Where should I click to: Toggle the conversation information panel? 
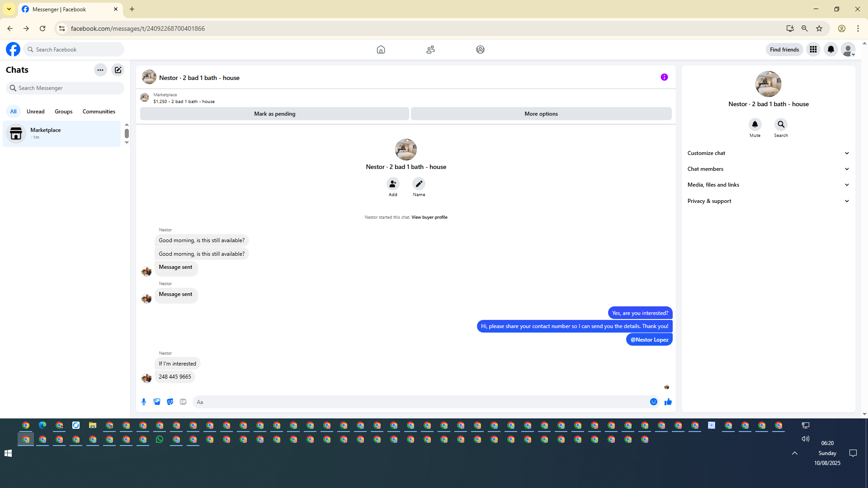[x=664, y=77]
